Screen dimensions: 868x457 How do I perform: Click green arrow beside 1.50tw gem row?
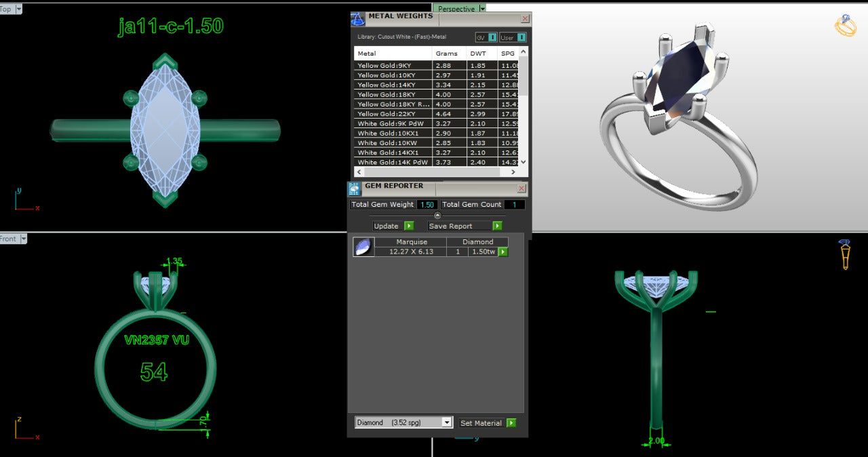tap(503, 252)
